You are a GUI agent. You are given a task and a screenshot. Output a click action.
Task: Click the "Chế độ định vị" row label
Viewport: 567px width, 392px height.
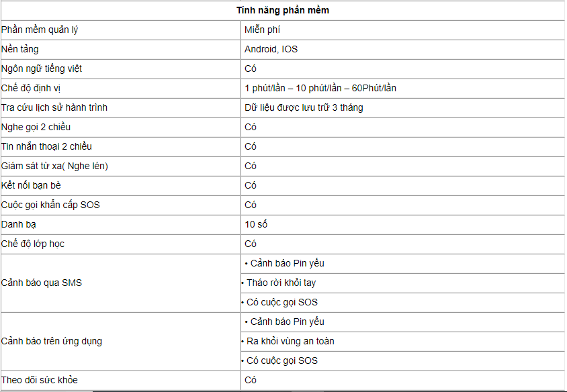(32, 89)
